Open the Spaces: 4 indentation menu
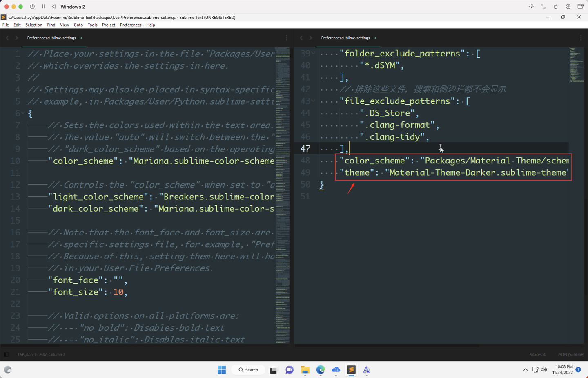Viewport: 588px width, 378px height. (537, 354)
